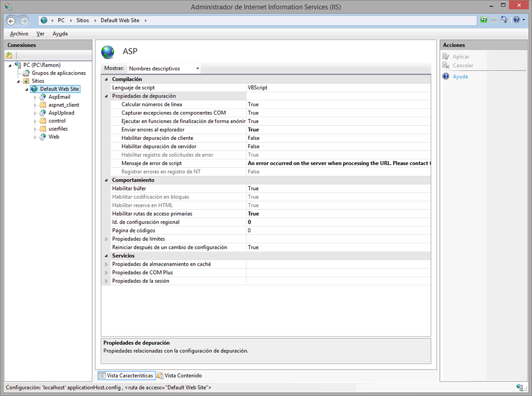The width and height of the screenshot is (532, 396).
Task: Open the Mostrar dropdown Nombres descriptivos
Action: click(164, 69)
